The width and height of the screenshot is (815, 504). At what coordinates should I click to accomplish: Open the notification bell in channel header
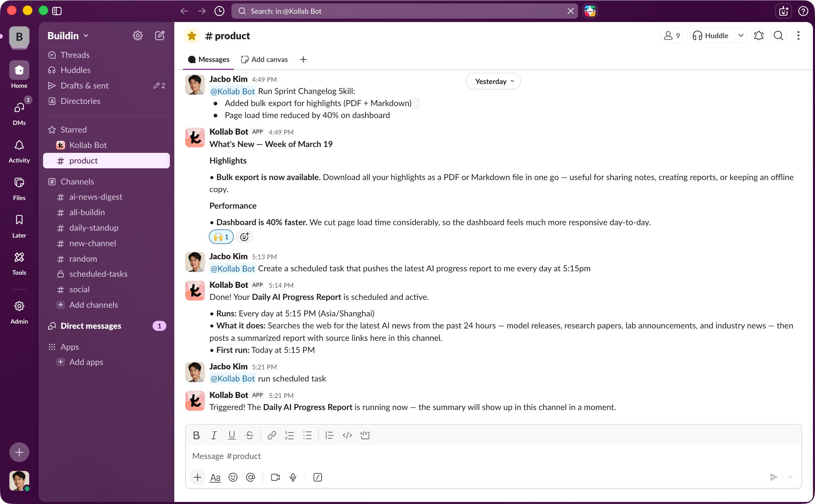(759, 35)
